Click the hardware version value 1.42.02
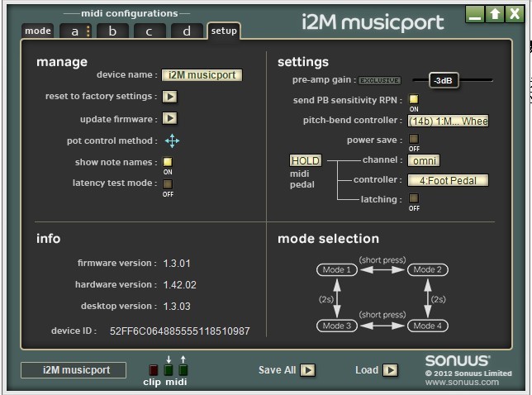Image resolution: width=532 pixels, height=395 pixels. 180,285
